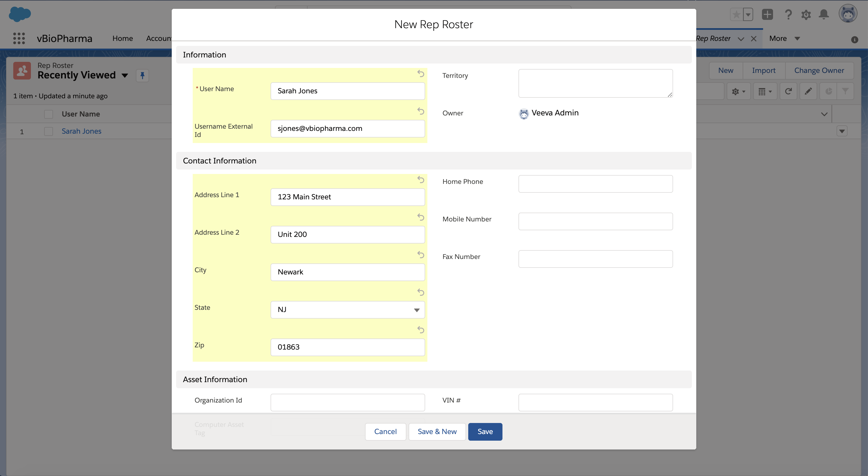Image resolution: width=868 pixels, height=476 pixels.
Task: Open the App Launcher grid icon
Action: [19, 38]
